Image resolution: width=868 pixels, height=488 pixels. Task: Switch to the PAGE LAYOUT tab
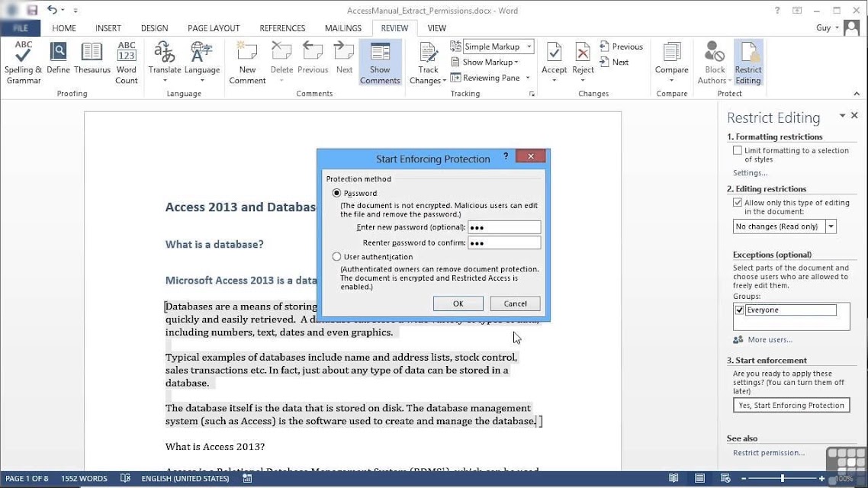click(x=213, y=28)
